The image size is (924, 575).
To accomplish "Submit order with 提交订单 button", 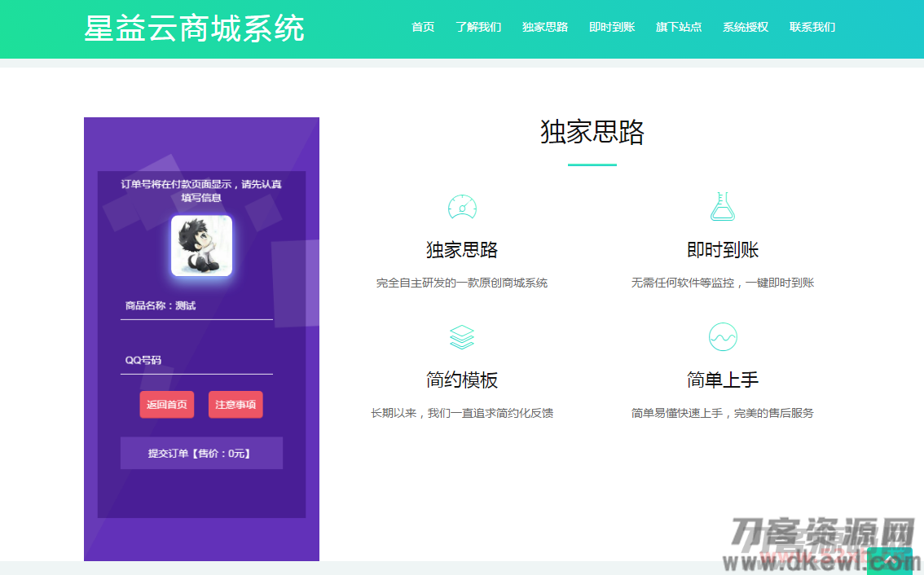I will (201, 454).
